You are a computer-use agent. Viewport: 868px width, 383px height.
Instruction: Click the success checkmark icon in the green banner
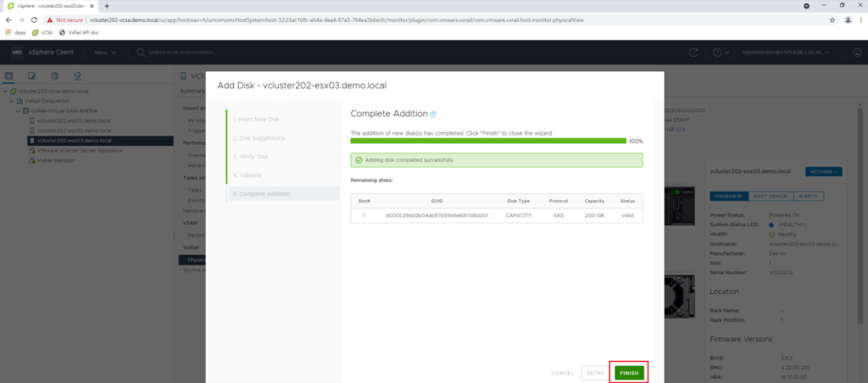tap(359, 160)
